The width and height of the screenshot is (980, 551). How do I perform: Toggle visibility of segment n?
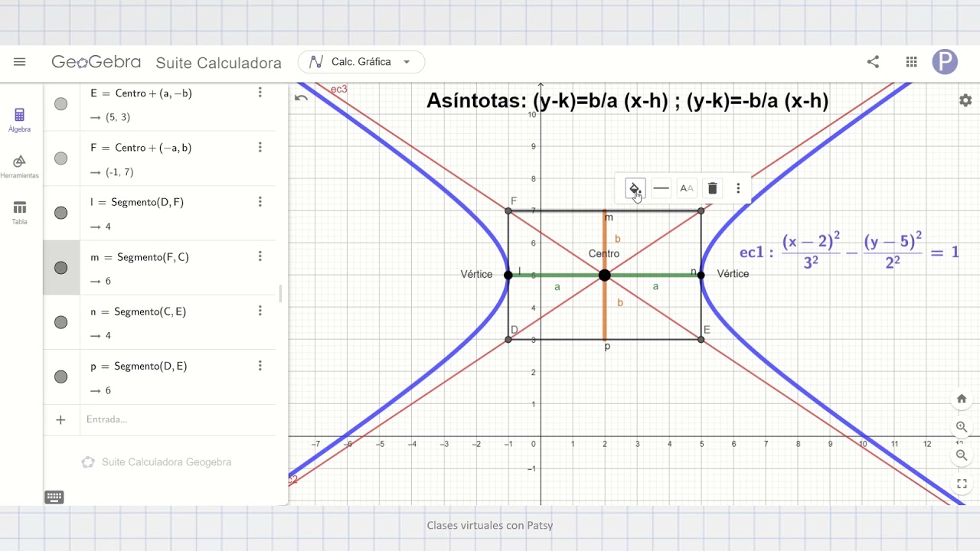(x=61, y=322)
